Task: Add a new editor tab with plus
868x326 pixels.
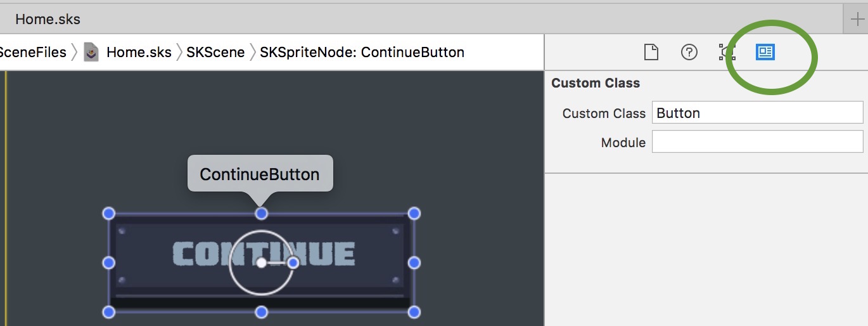Action: [x=857, y=19]
